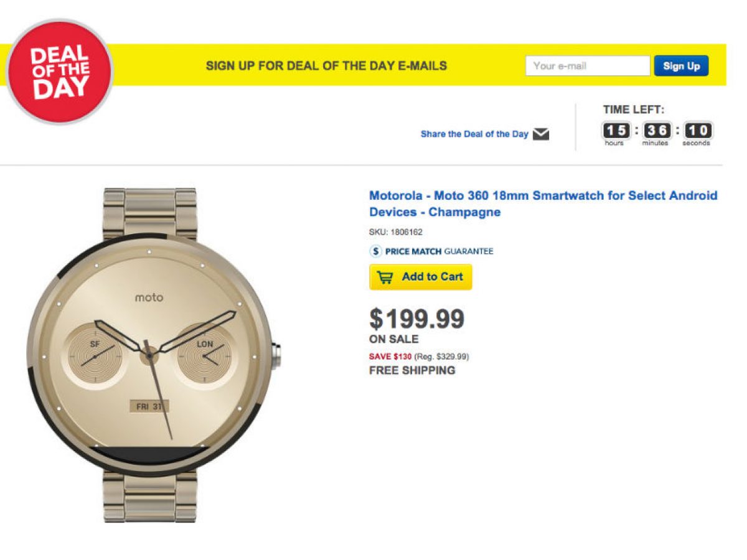Focus the Your e-mail input field
The width and height of the screenshot is (747, 560).
click(587, 66)
